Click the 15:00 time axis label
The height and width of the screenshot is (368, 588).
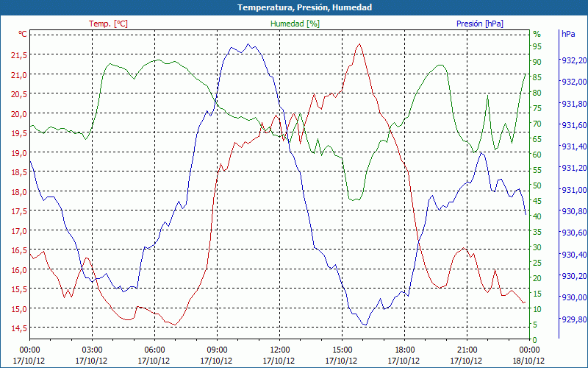pyautogui.click(x=342, y=350)
